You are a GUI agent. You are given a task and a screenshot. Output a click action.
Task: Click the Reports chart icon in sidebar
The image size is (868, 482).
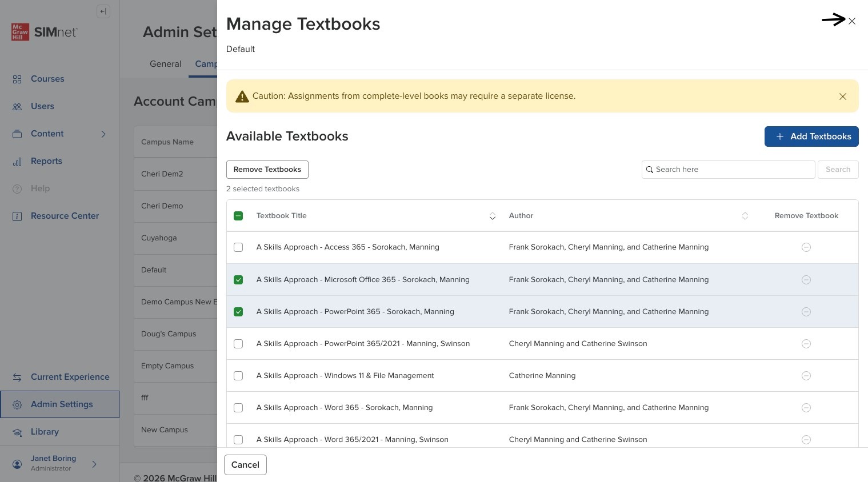click(17, 162)
